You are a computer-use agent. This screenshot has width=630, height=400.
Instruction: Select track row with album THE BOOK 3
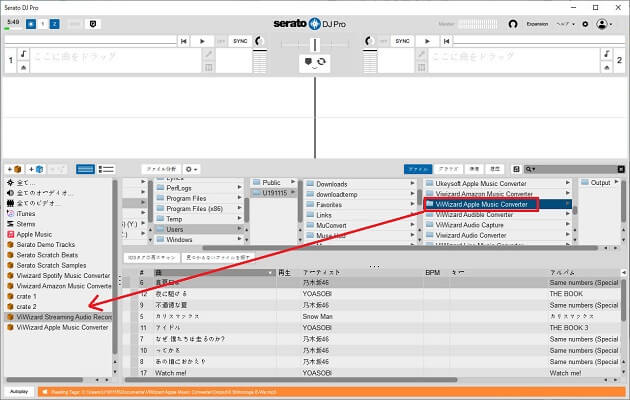[x=377, y=328]
